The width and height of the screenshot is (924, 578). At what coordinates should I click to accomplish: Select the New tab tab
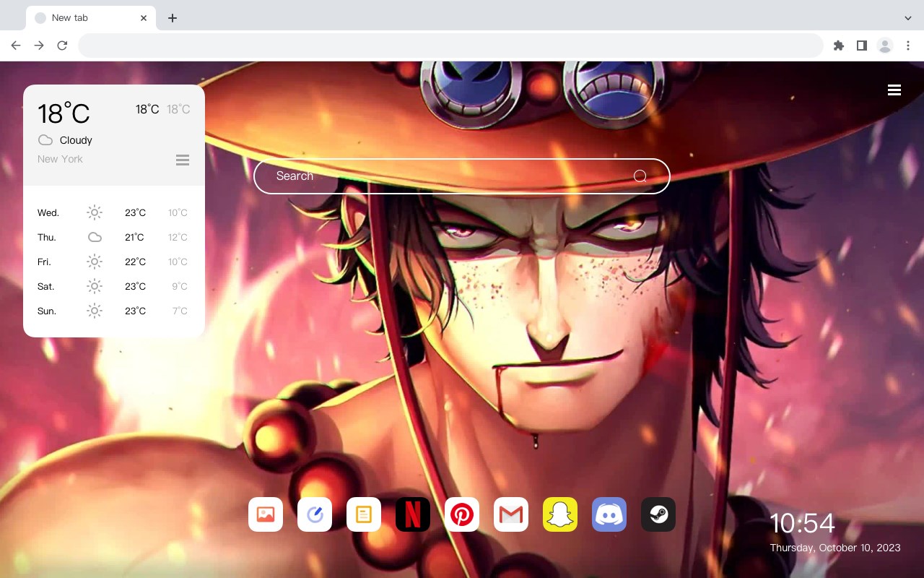point(91,18)
